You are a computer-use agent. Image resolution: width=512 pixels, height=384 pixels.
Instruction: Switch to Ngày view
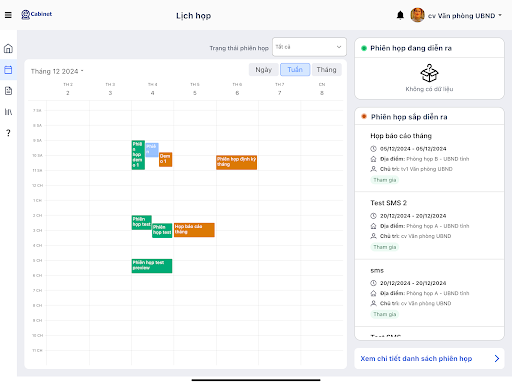pyautogui.click(x=263, y=70)
